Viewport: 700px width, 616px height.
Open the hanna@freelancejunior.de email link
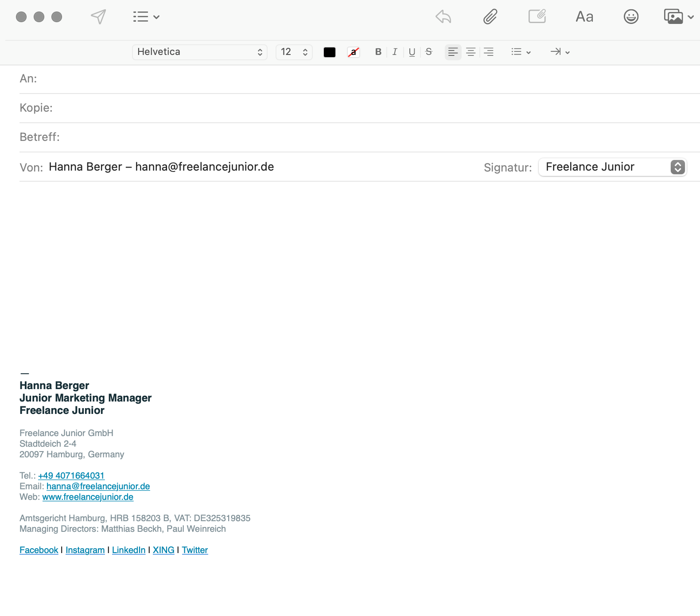pos(98,486)
